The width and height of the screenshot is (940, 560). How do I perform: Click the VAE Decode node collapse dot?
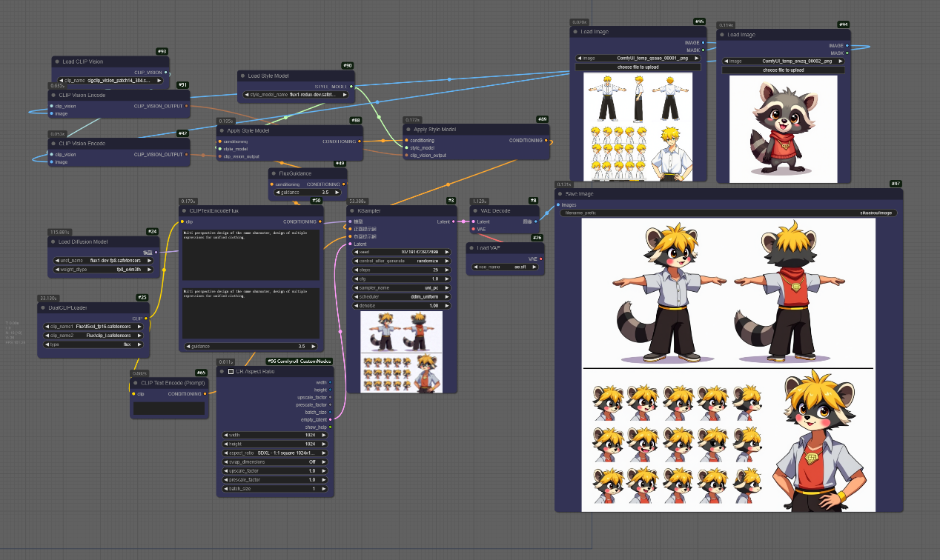(474, 210)
